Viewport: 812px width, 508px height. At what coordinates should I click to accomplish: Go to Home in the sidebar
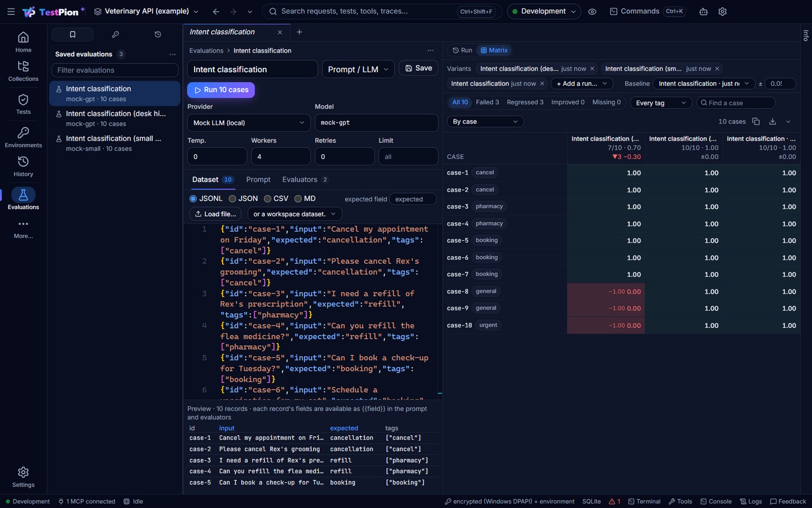(23, 42)
